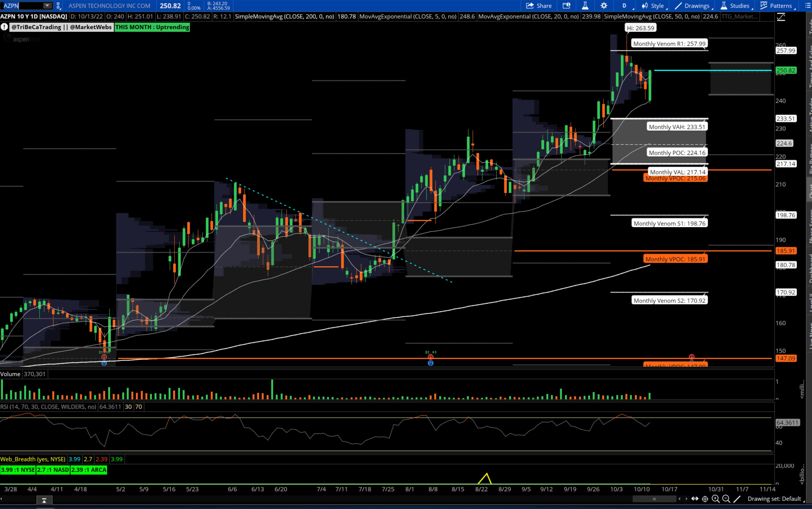Toggle the bottom panel collapse arrow
This screenshot has height=509, width=812.
44,501
